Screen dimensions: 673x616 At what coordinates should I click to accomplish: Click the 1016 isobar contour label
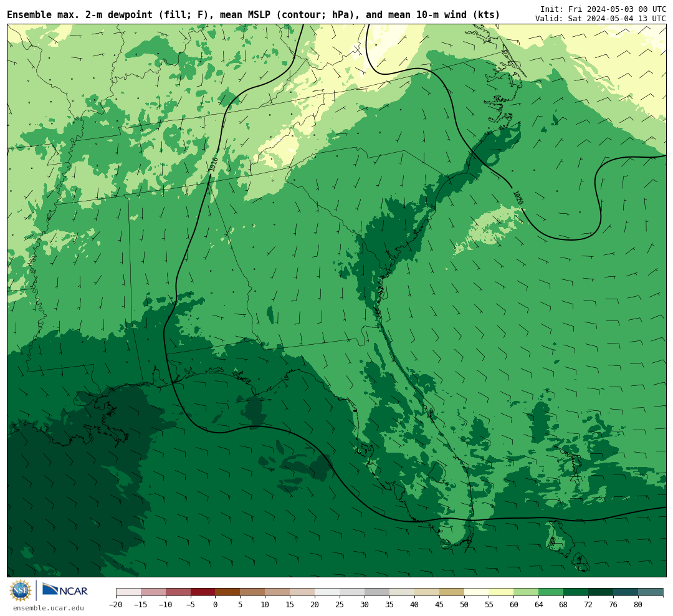(214, 165)
